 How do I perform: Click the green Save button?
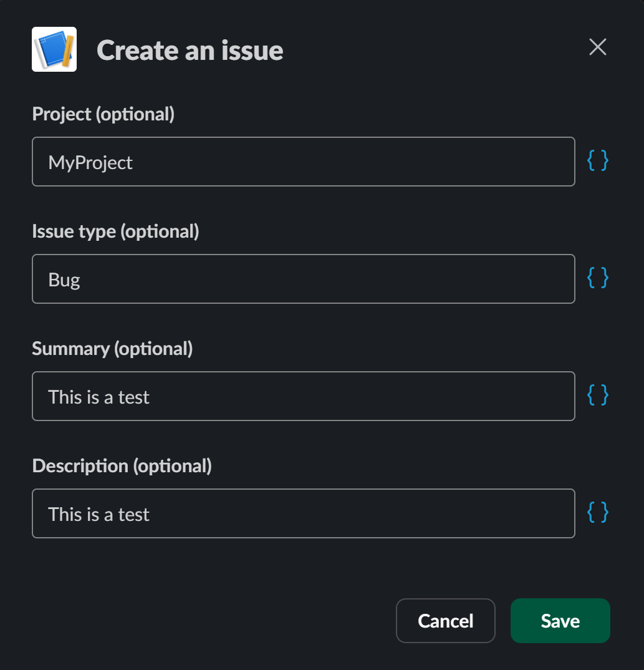click(559, 620)
